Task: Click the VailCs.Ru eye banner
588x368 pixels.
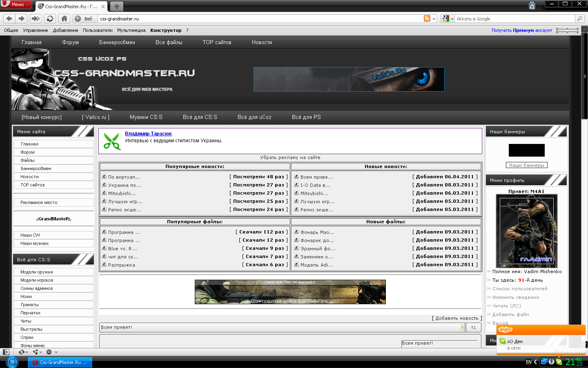Action: (349, 79)
